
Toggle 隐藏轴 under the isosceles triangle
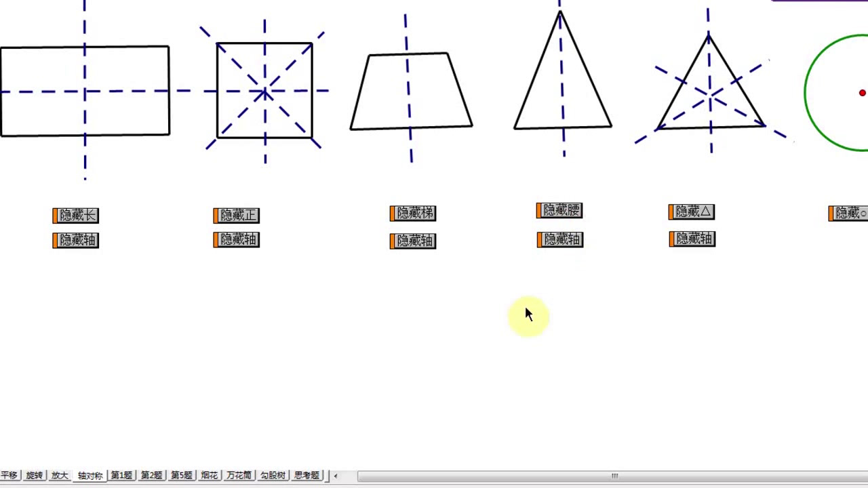coord(560,240)
